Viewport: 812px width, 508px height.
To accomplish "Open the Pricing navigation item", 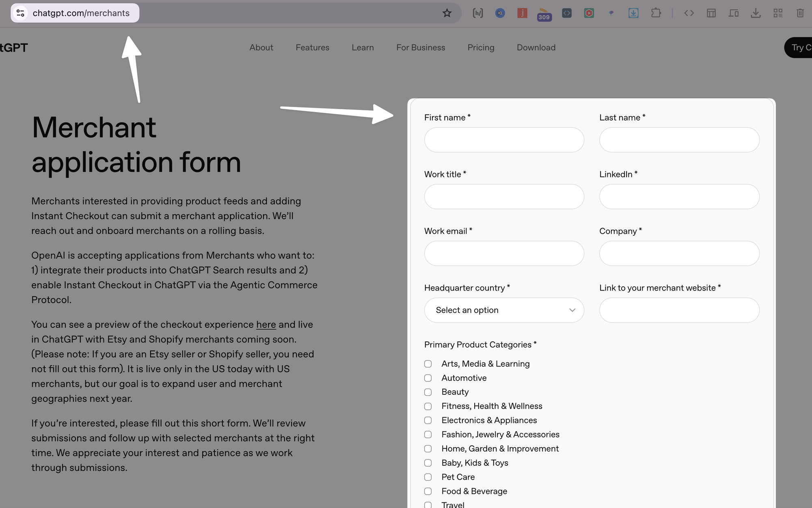I will coord(481,47).
